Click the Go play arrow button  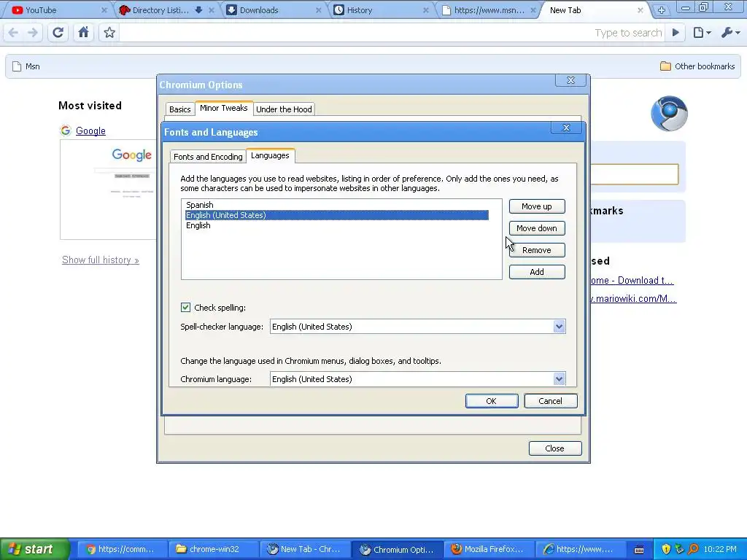676,32
